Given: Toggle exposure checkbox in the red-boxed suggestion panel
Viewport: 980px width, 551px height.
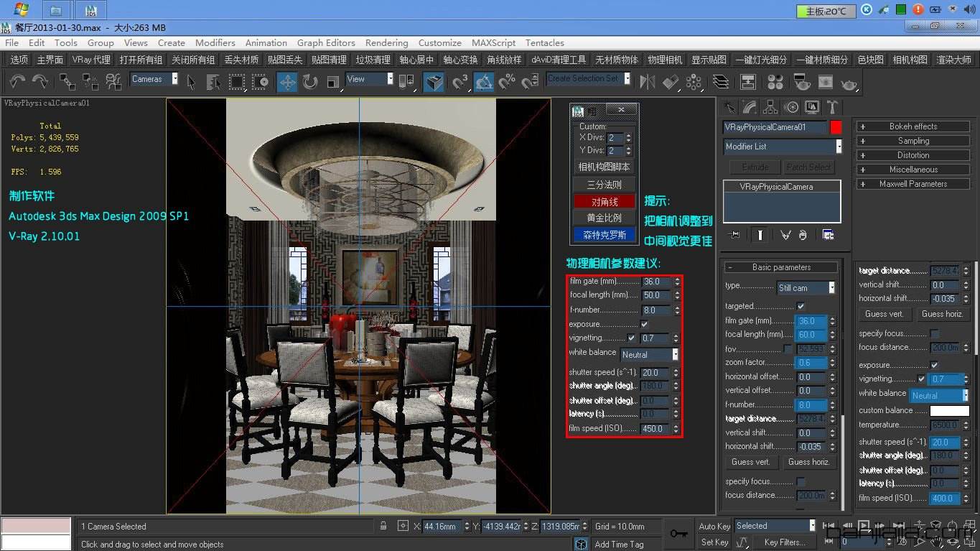Looking at the screenshot, I should [644, 324].
